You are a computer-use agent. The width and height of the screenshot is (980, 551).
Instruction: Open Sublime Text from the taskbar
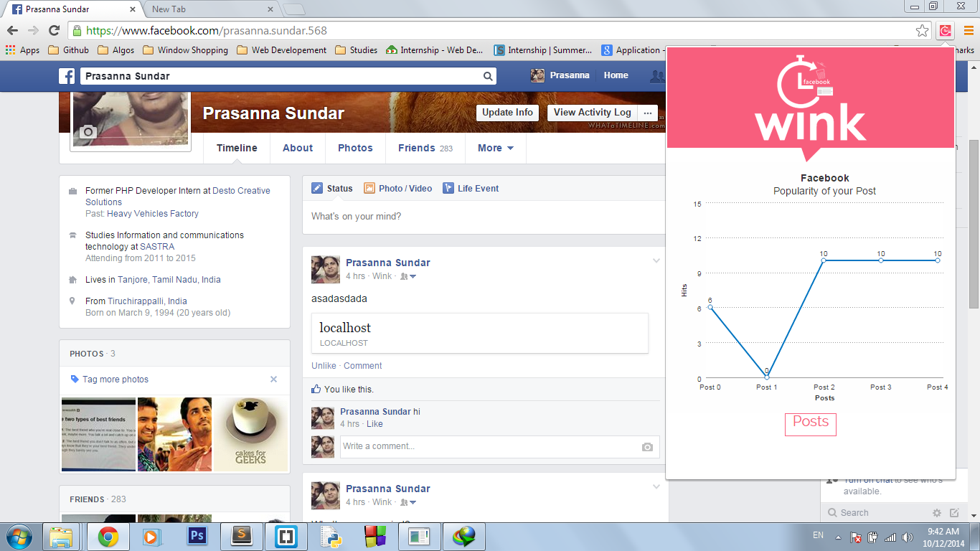(x=242, y=537)
